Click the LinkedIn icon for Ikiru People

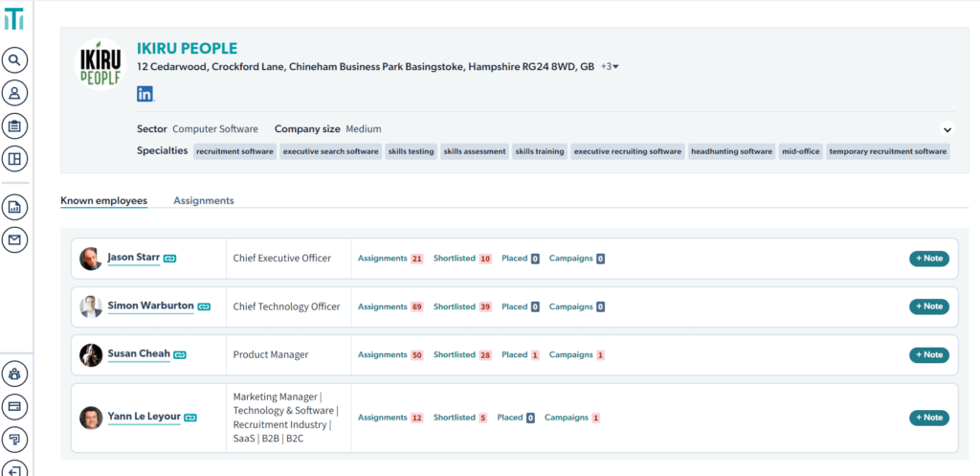click(145, 94)
